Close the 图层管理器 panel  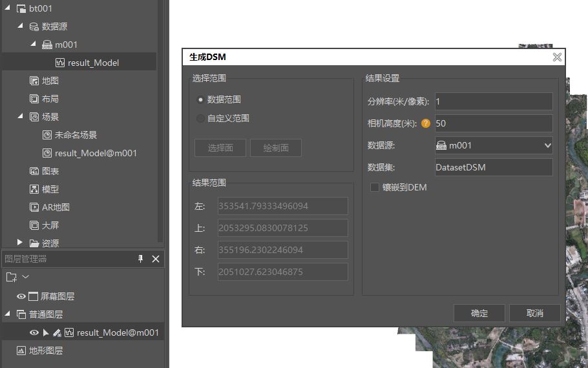tap(156, 259)
